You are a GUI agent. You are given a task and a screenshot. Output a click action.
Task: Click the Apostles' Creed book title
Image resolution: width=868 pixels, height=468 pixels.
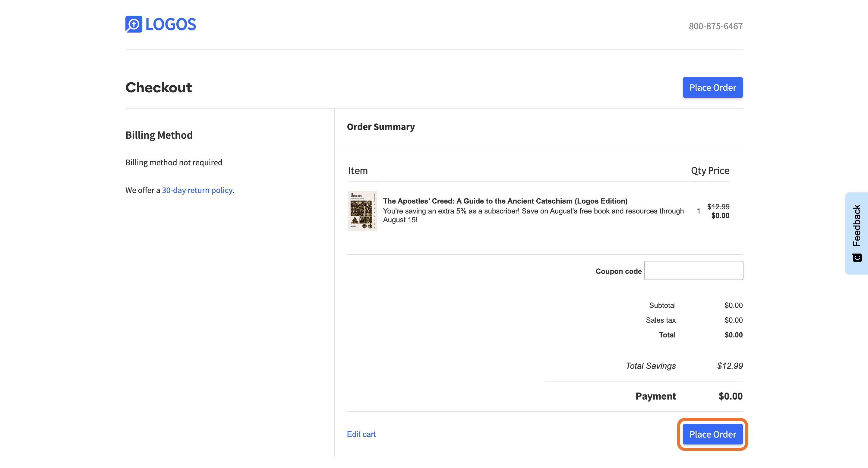(x=505, y=201)
